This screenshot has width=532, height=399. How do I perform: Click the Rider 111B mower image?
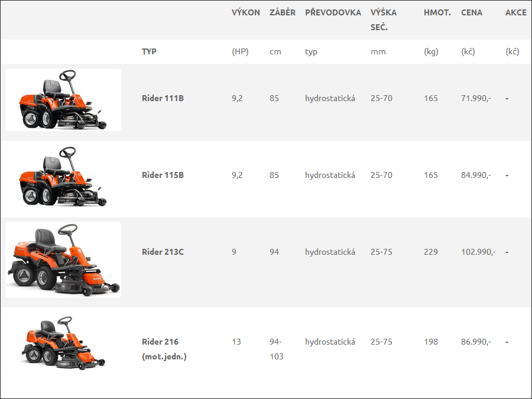coord(63,100)
